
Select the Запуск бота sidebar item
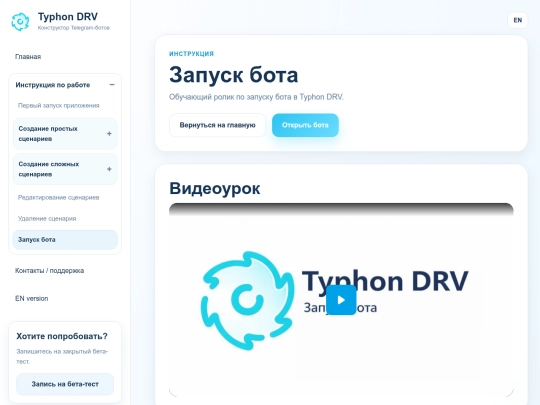pyautogui.click(x=65, y=240)
